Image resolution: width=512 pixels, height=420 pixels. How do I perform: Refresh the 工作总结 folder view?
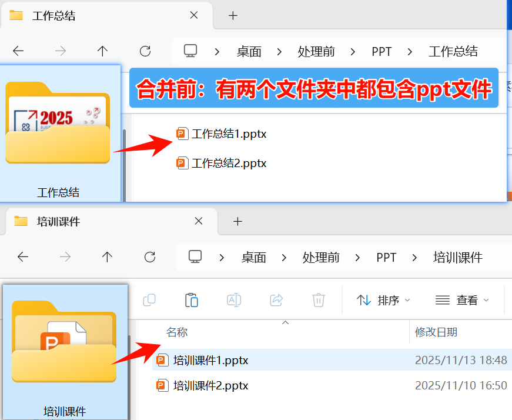(x=145, y=51)
